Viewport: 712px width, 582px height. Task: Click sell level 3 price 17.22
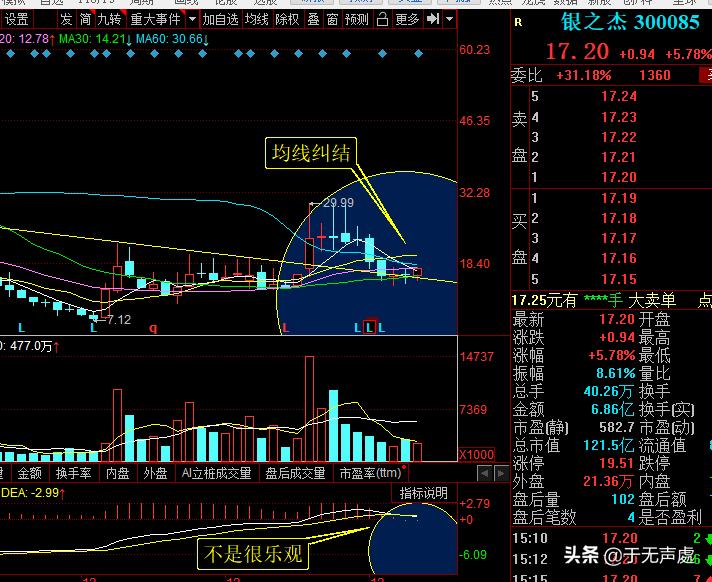tap(619, 137)
